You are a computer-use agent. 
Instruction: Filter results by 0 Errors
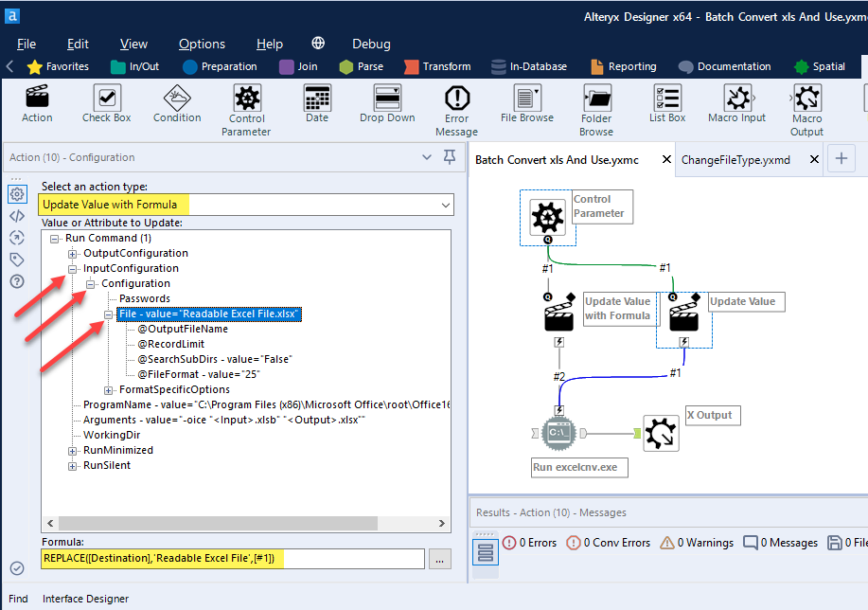click(x=529, y=543)
